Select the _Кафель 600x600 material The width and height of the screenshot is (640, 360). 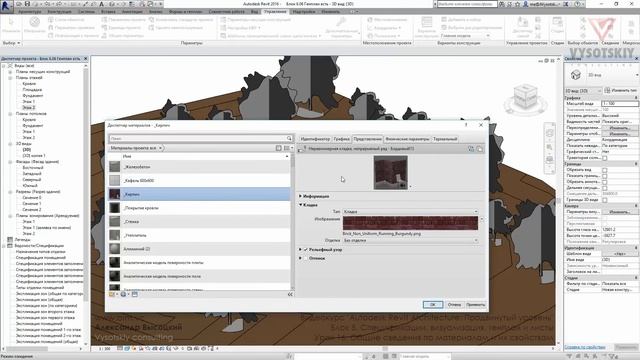(x=200, y=180)
